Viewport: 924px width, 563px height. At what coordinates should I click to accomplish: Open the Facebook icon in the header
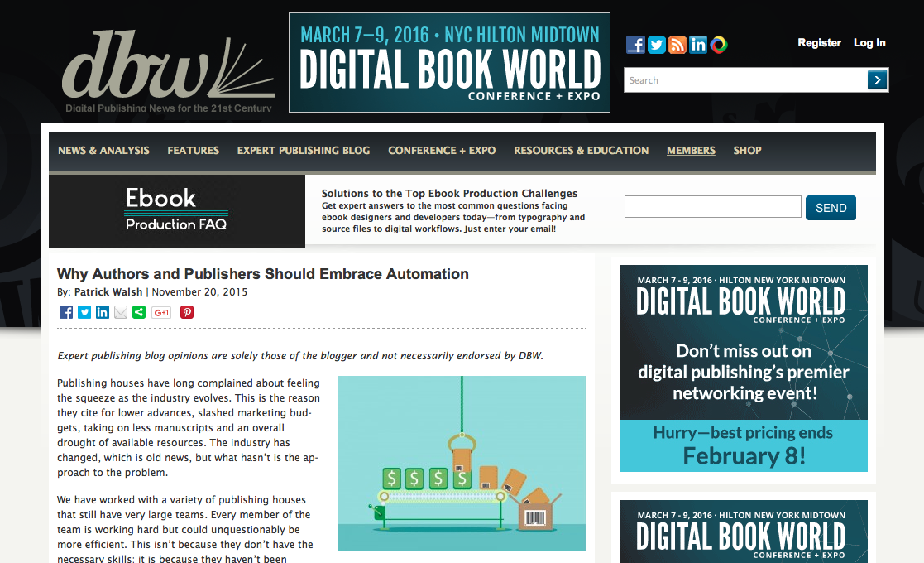coord(635,44)
